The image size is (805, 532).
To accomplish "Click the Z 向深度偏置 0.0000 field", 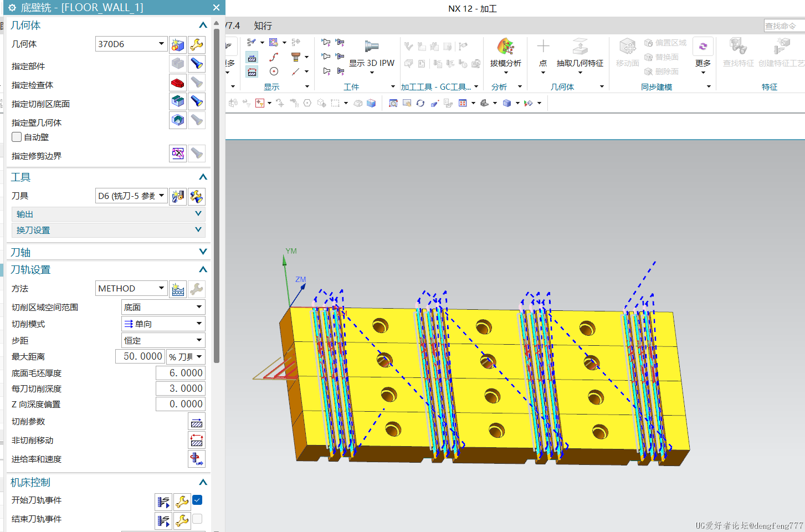I will (180, 404).
